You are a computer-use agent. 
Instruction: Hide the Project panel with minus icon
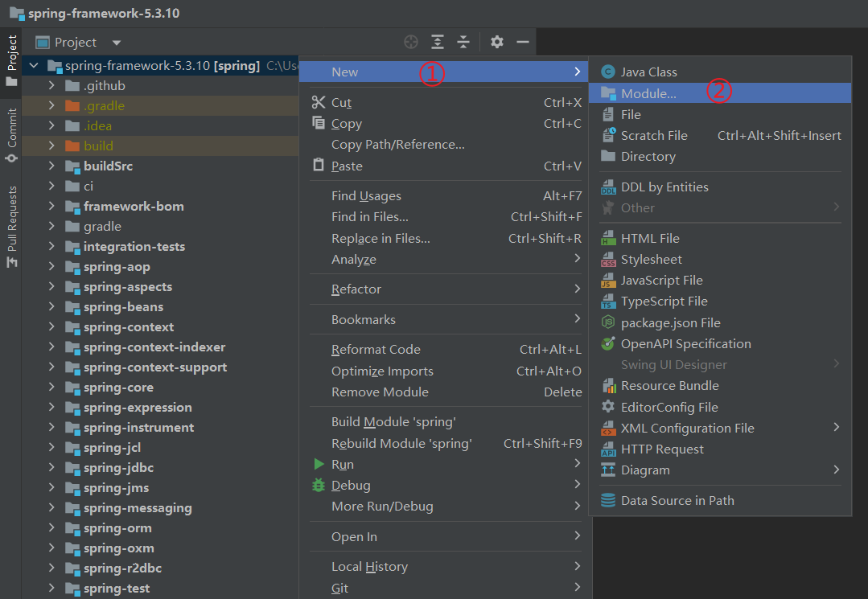523,42
